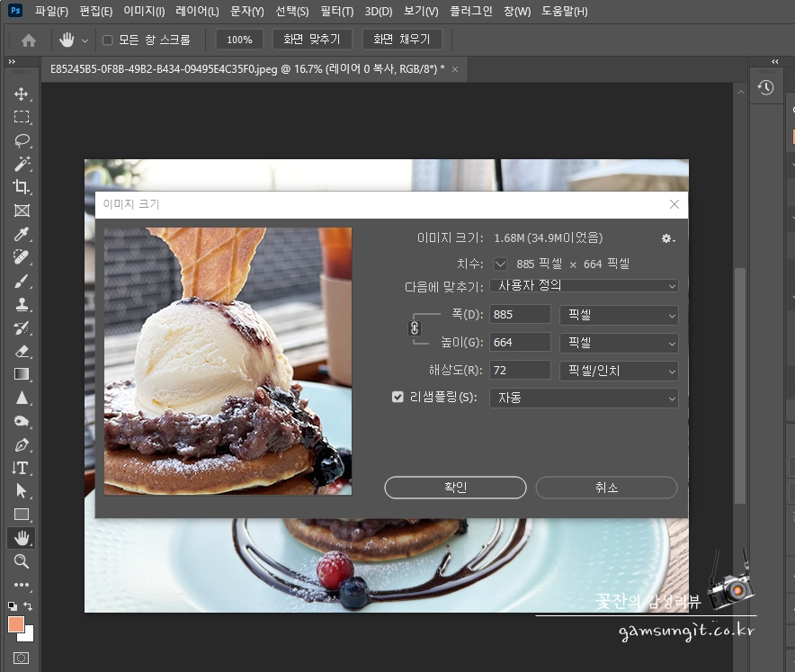
Task: Open the Image Size dialog gear settings
Action: pyautogui.click(x=667, y=238)
